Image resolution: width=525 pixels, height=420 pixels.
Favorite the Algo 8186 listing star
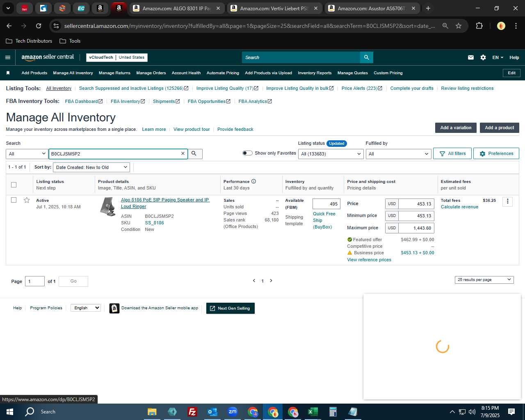pyautogui.click(x=27, y=200)
